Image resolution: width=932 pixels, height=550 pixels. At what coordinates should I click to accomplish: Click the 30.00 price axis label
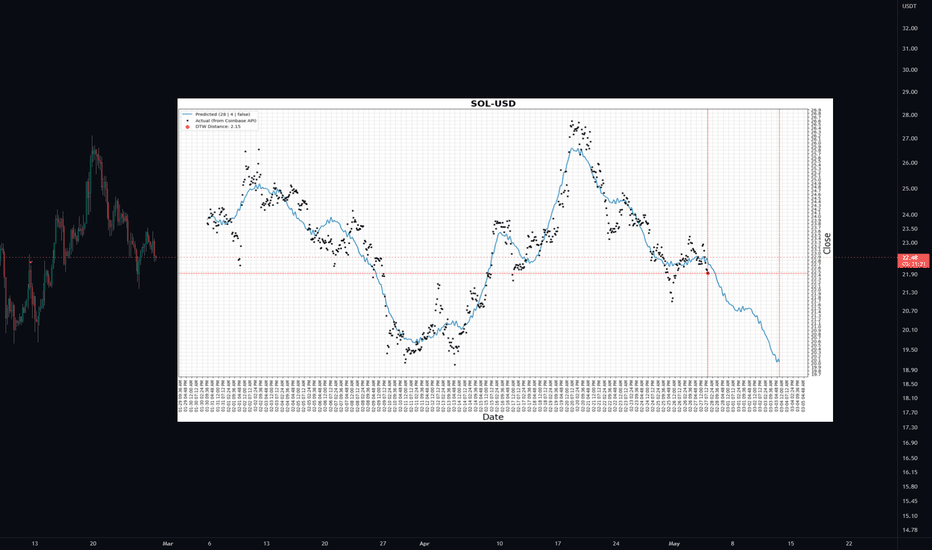pos(909,70)
